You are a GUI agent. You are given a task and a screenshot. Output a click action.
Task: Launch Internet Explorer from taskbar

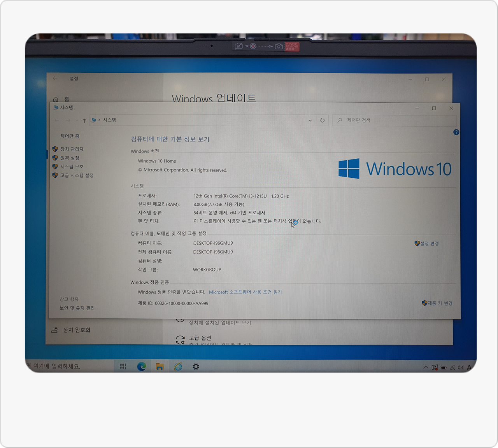[x=178, y=366]
